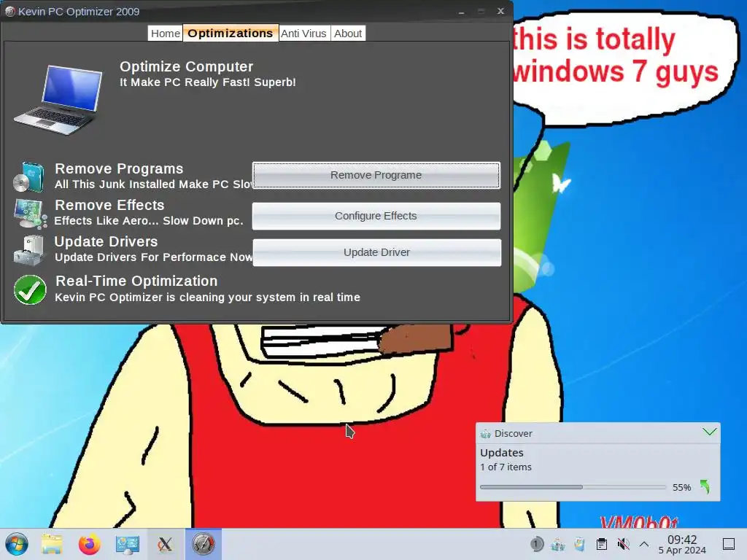Click the Remove Programs software box icon

pyautogui.click(x=29, y=176)
